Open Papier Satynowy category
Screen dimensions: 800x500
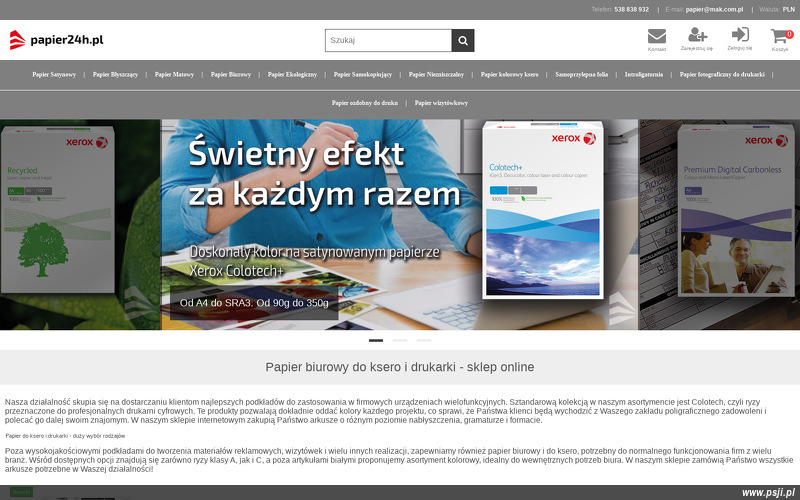(x=54, y=74)
